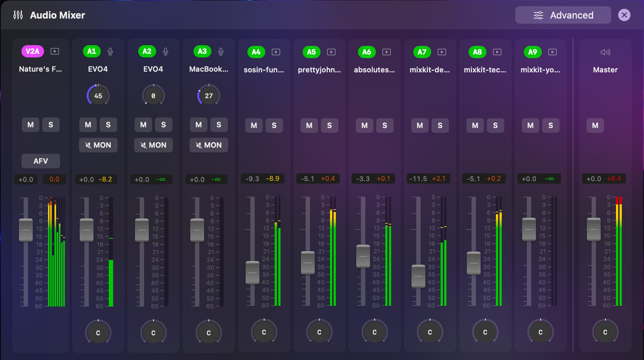
Task: Mute the A2 EVO4 channel
Action: [x=143, y=125]
